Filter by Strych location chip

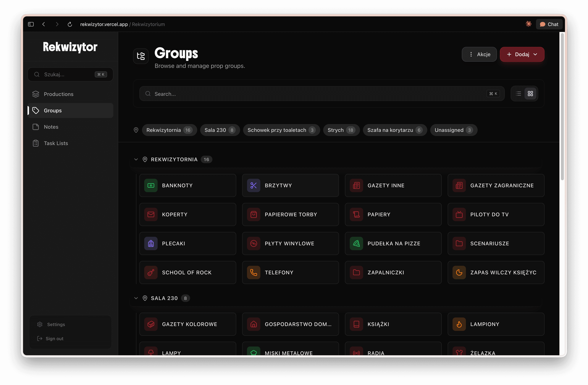[x=341, y=130]
